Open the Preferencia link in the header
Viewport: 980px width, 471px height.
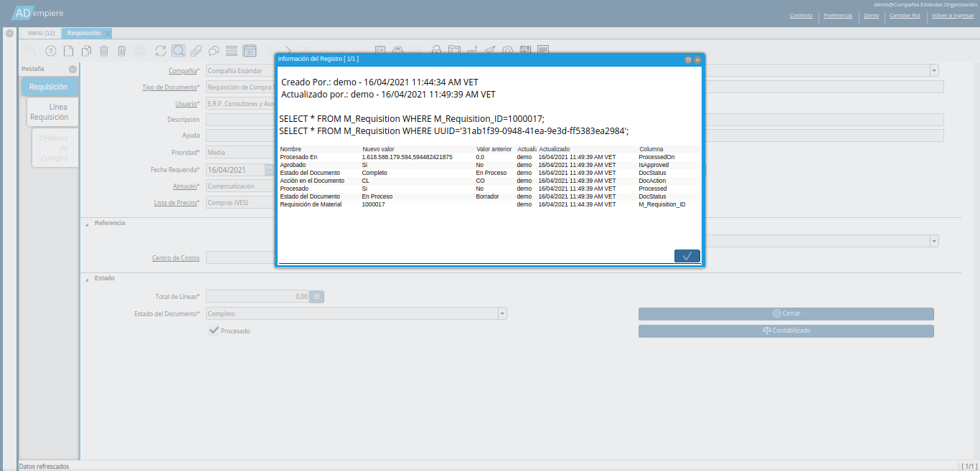pos(837,15)
